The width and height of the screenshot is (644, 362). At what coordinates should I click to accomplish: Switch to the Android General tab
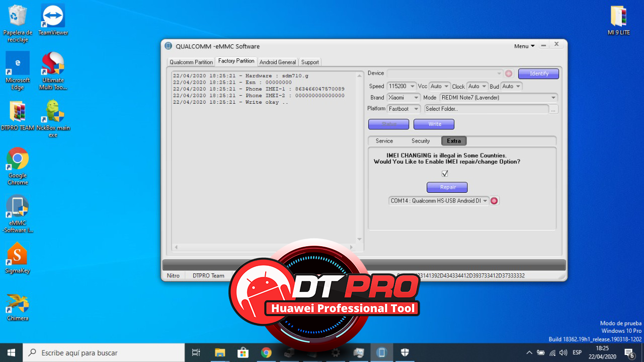pyautogui.click(x=278, y=62)
